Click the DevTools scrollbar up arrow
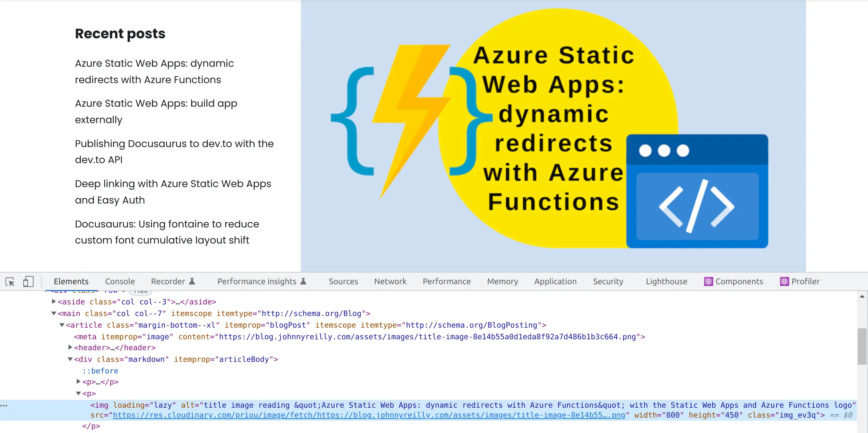The image size is (868, 433). tap(862, 296)
